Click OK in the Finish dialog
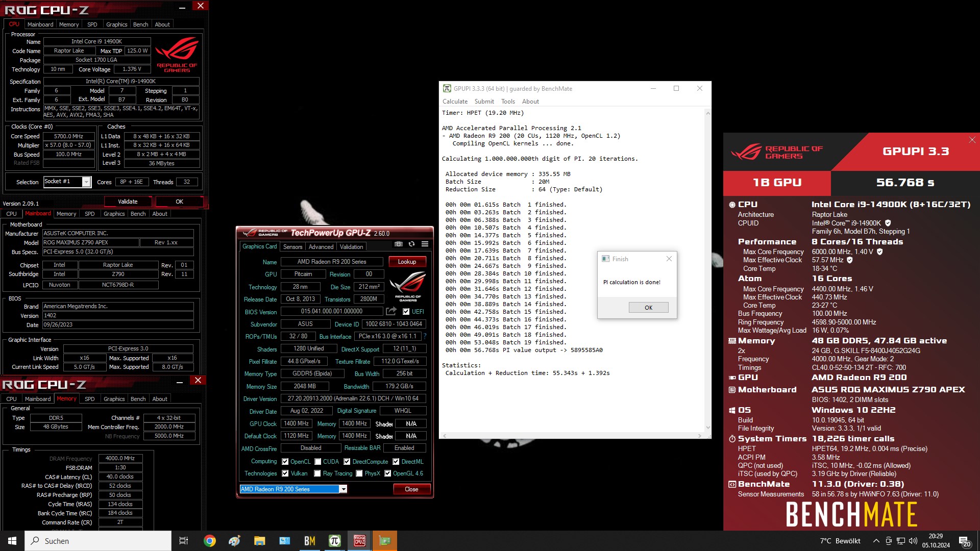 [x=648, y=308]
